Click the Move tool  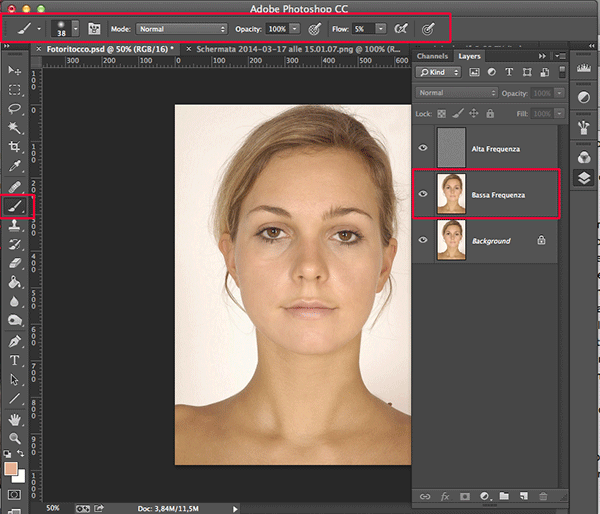(x=15, y=70)
